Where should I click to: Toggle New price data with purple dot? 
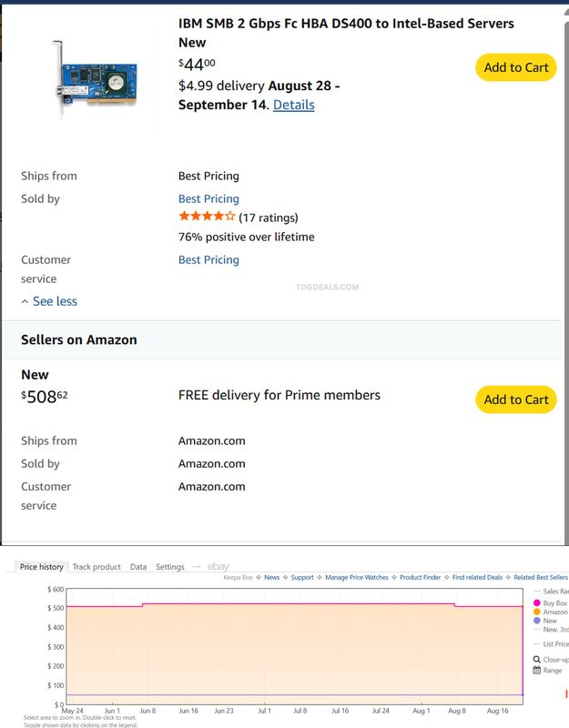pyautogui.click(x=537, y=621)
